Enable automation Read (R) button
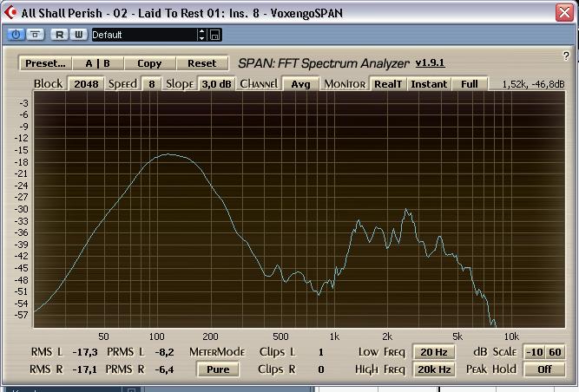This screenshot has width=579, height=392. coord(59,35)
